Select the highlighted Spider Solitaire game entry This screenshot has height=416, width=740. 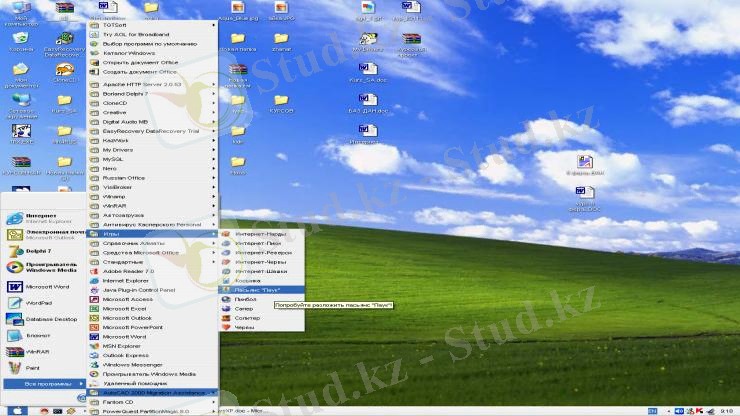[258, 290]
